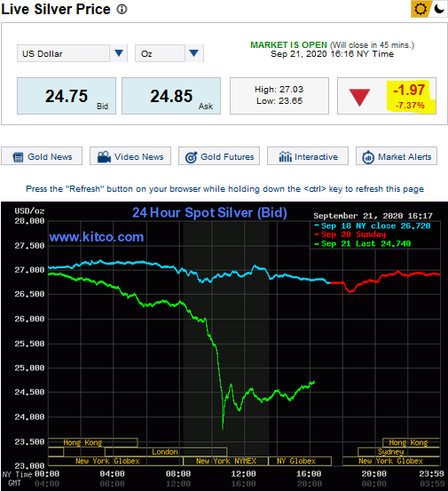
Task: Click the red down triangle price indicator
Action: [x=359, y=97]
